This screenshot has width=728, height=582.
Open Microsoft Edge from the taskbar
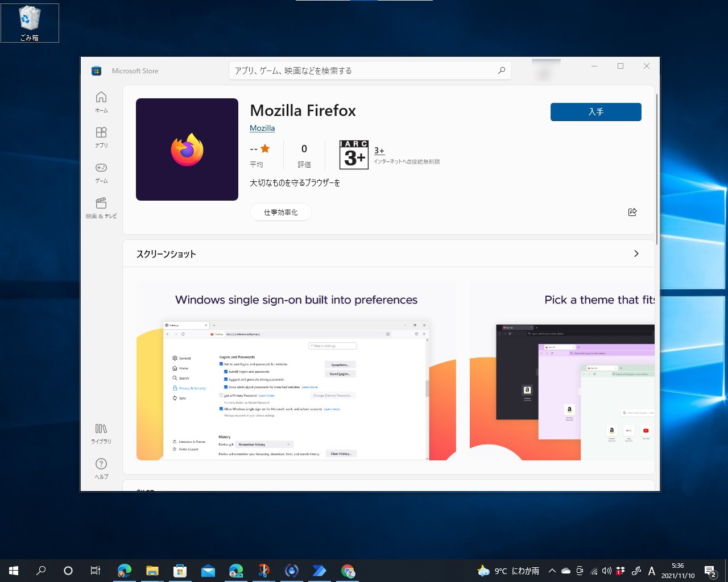point(124,570)
